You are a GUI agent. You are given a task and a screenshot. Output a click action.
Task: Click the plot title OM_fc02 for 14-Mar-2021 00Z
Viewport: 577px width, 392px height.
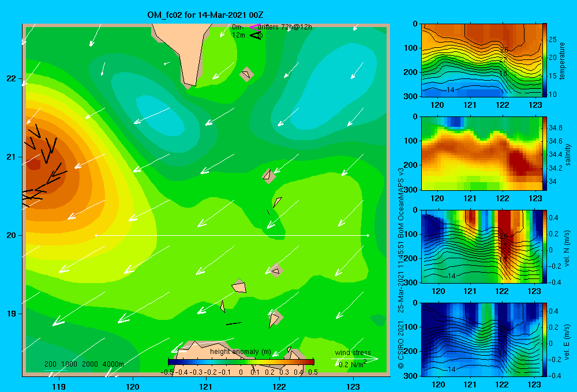[205, 15]
